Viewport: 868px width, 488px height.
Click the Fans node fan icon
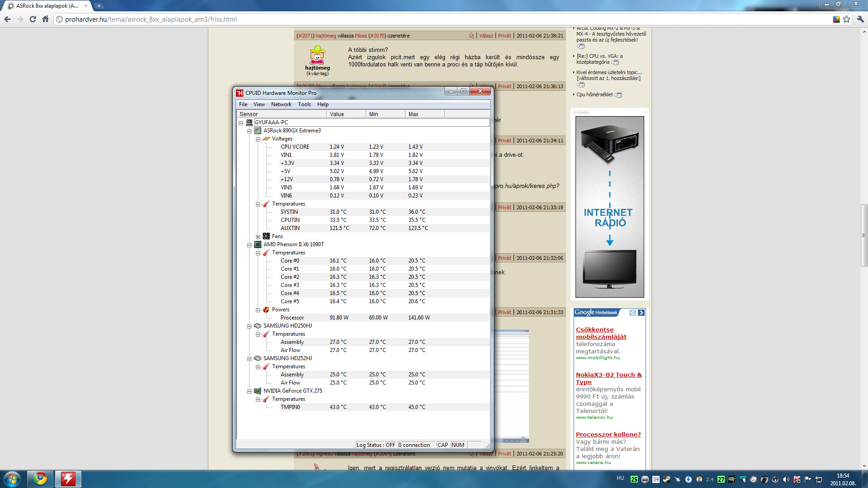[266, 236]
